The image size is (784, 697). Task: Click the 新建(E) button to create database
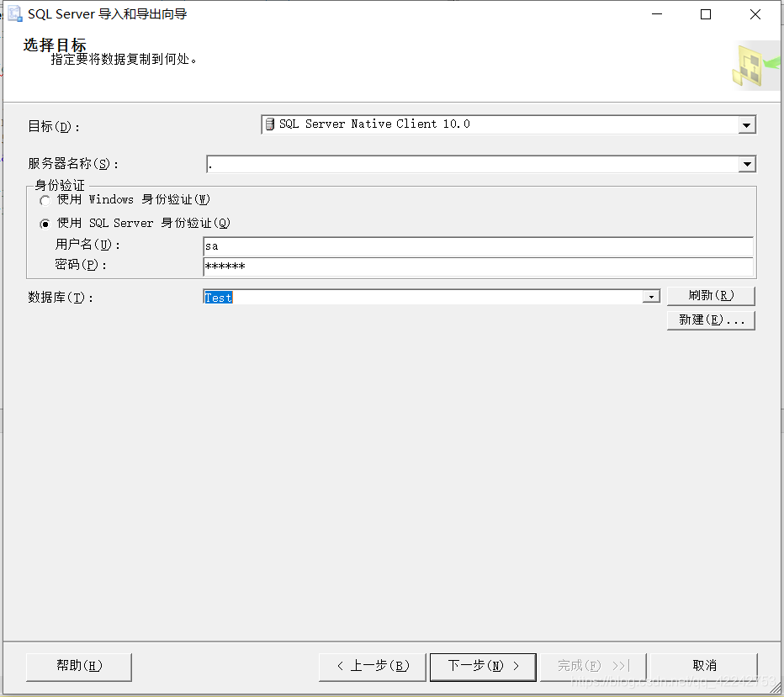[711, 319]
